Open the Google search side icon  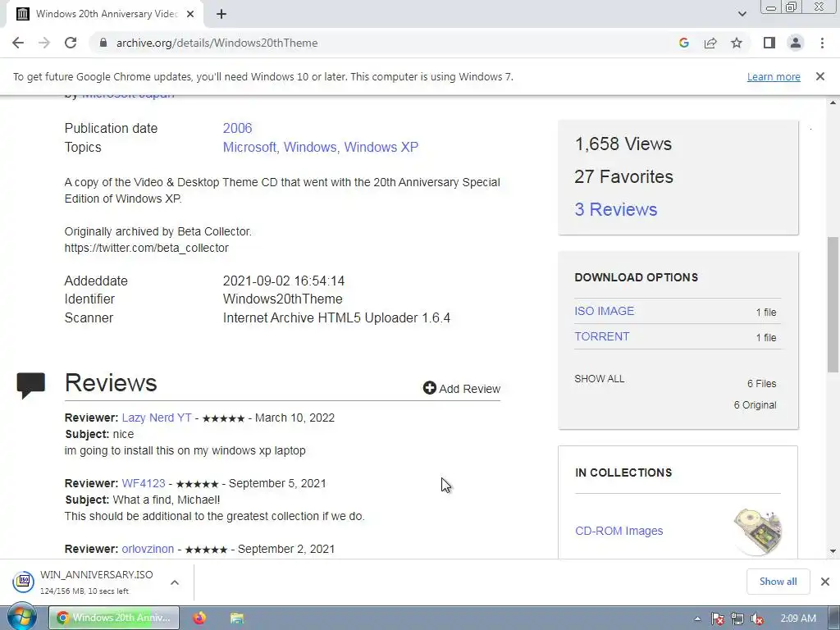point(683,43)
